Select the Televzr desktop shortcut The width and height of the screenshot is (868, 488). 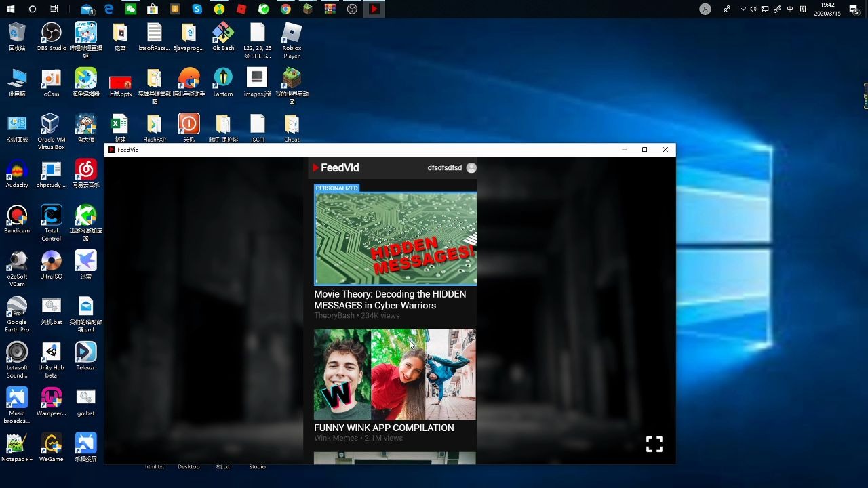[85, 357]
